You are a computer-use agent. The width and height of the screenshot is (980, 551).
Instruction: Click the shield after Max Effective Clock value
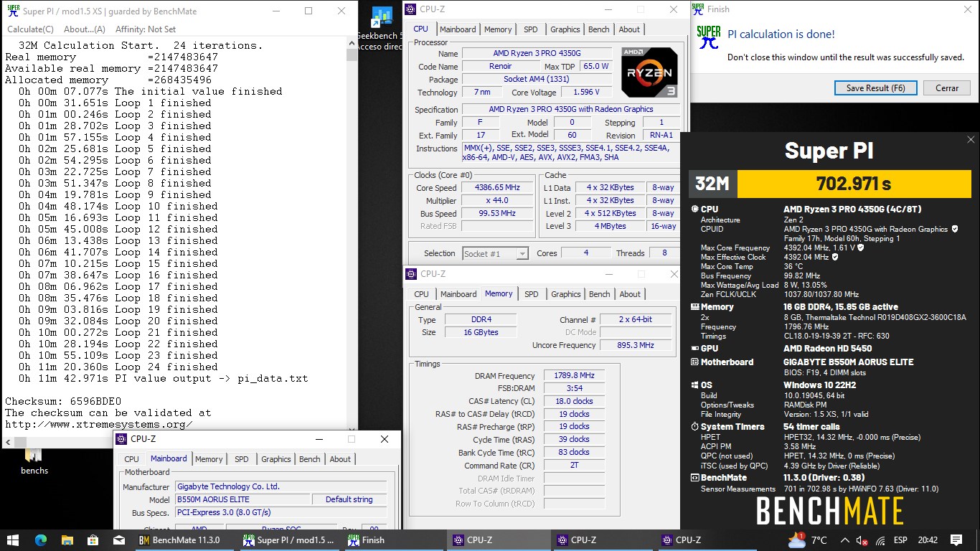pos(835,257)
